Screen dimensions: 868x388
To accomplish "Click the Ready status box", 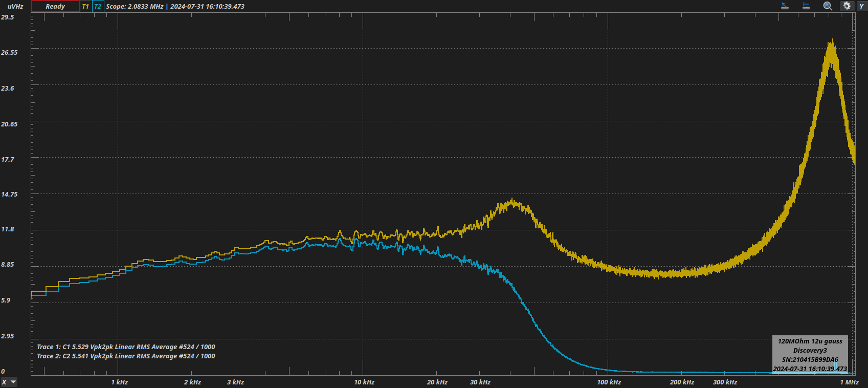I will 55,6.
